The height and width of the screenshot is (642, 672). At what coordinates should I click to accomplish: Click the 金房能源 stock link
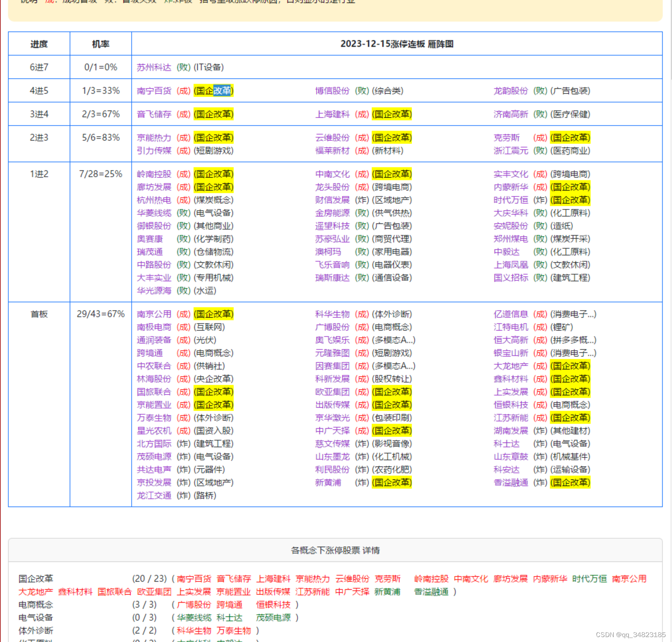pyautogui.click(x=332, y=213)
